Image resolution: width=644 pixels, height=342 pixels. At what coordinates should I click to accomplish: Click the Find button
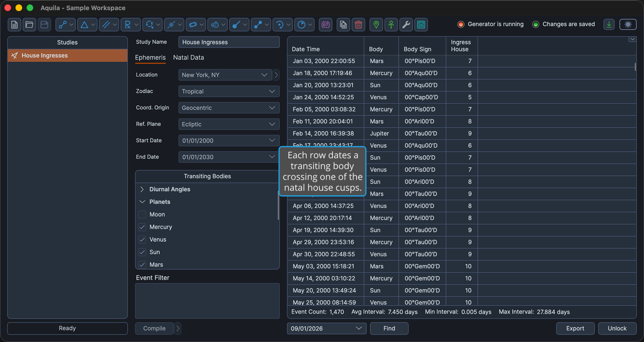pos(389,328)
